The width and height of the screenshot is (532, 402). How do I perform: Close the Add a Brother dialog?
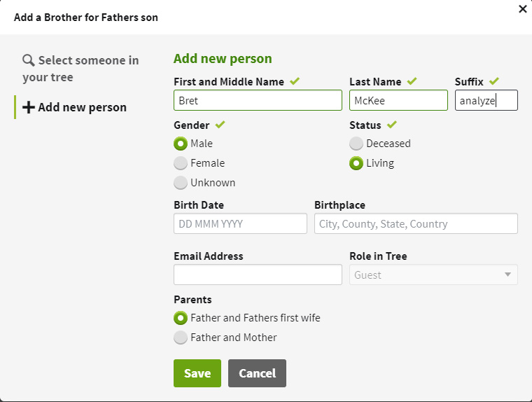522,9
